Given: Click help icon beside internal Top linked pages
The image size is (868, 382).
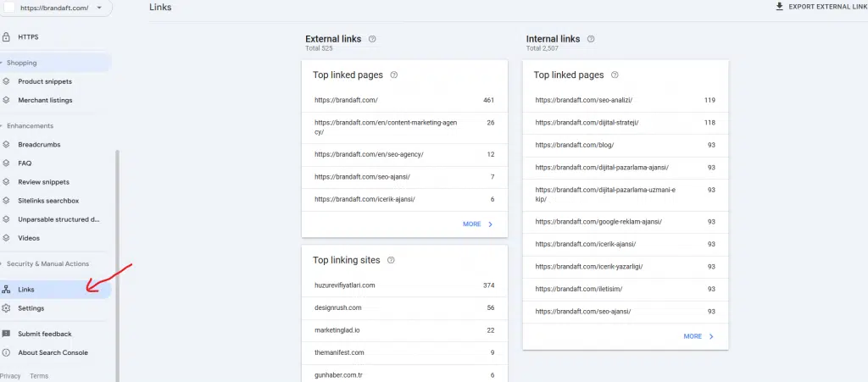Looking at the screenshot, I should point(615,75).
